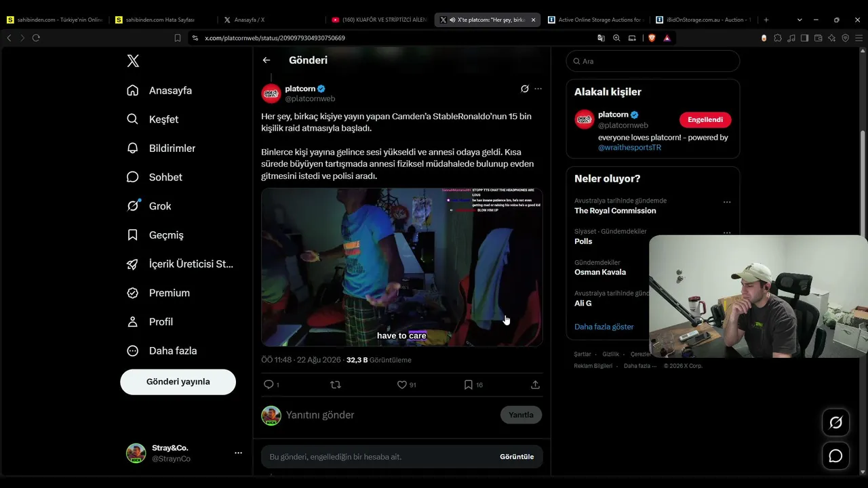Open account menu next to Stray&Co.

click(238, 453)
